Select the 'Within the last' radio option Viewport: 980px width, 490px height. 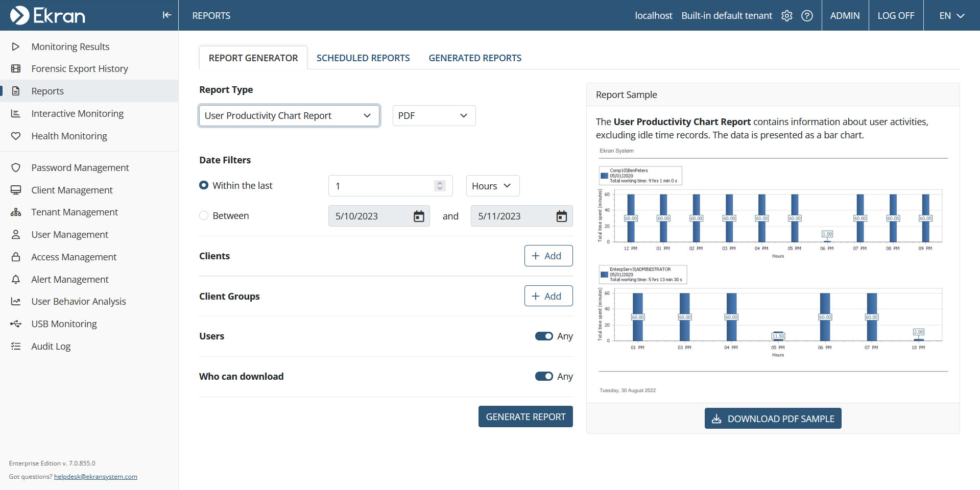(204, 185)
